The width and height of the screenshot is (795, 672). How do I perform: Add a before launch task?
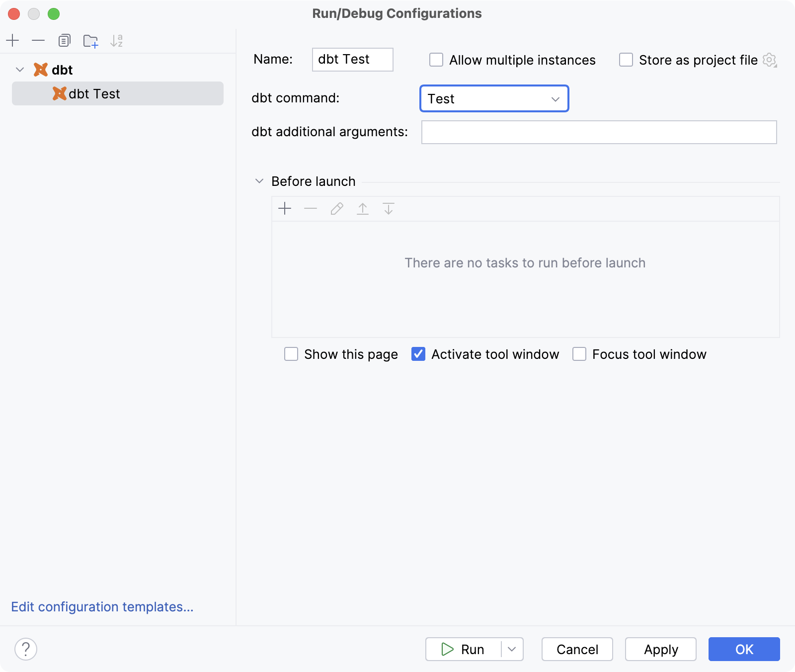(285, 208)
